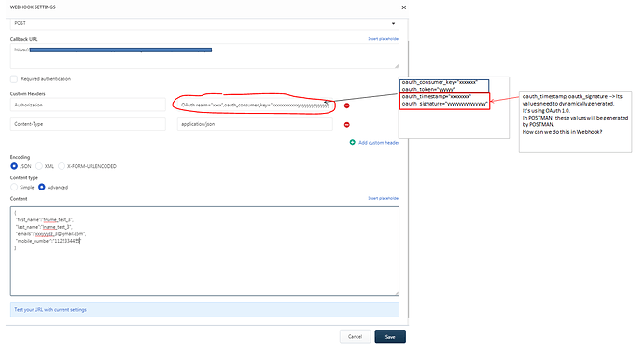Insert placeholder into Callback URL
644x352 pixels.
[x=384, y=39]
